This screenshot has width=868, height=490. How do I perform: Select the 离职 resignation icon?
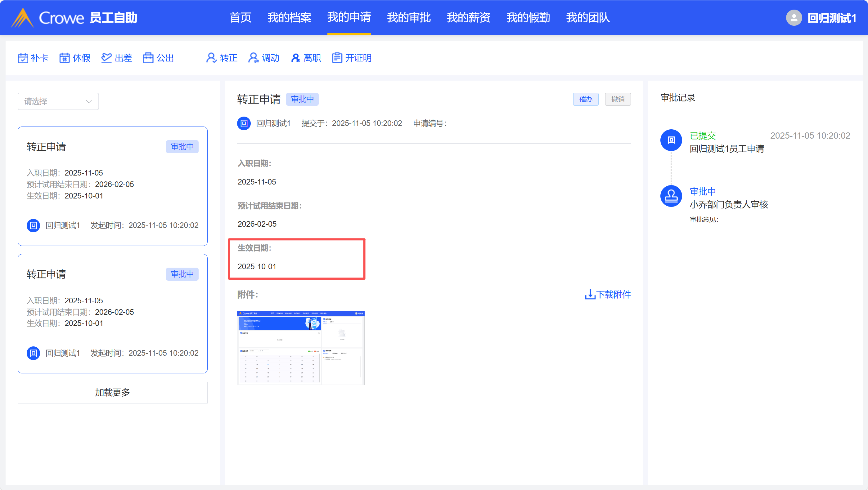coord(295,58)
